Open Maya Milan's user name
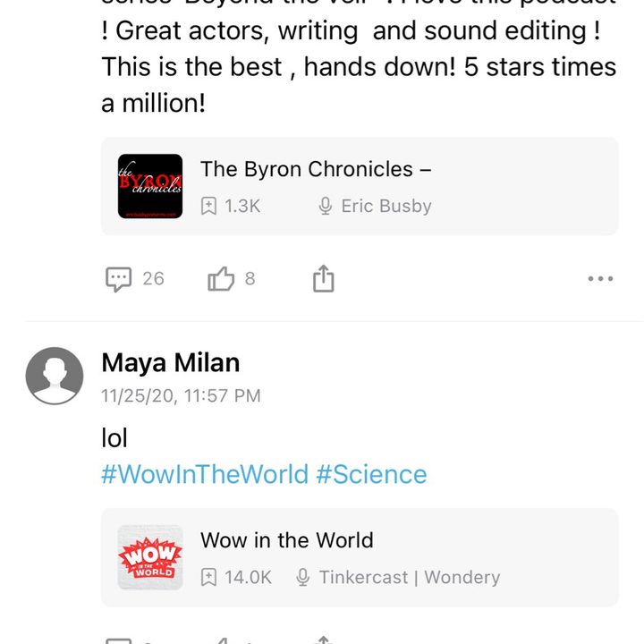The height and width of the screenshot is (644, 644). click(x=171, y=363)
